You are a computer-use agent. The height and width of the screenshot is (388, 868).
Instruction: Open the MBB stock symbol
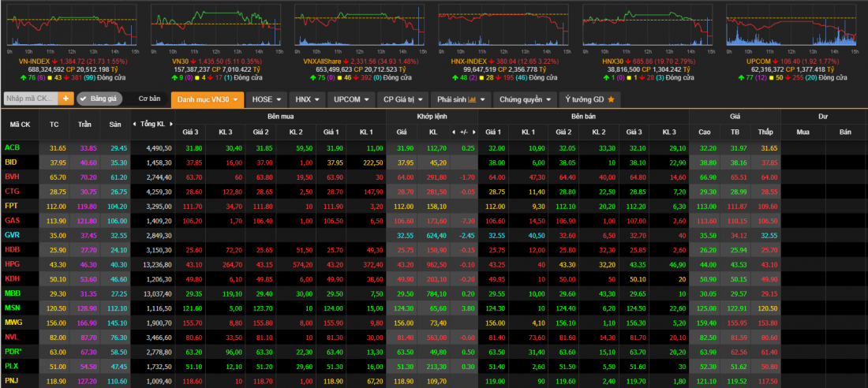tap(12, 293)
